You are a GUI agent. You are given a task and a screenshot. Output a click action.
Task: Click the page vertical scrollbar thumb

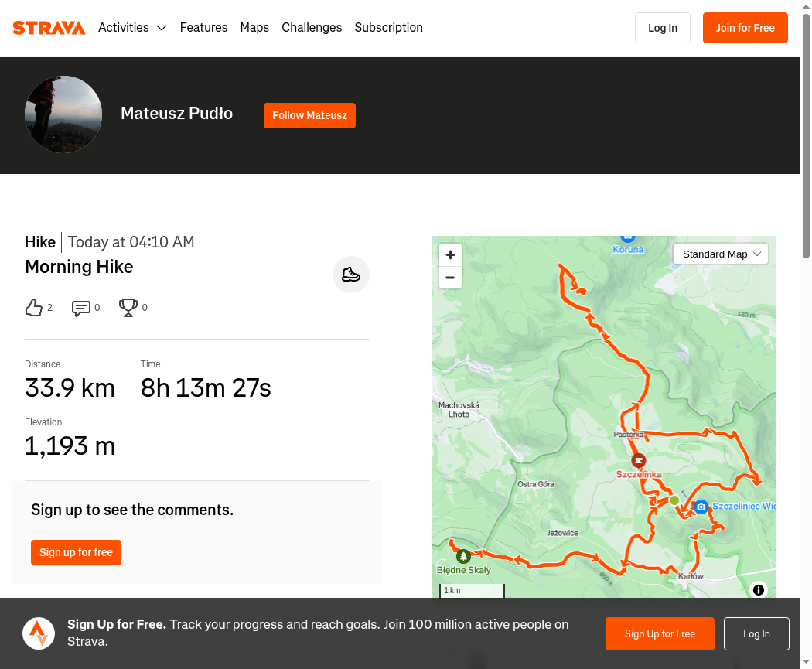coord(807,136)
